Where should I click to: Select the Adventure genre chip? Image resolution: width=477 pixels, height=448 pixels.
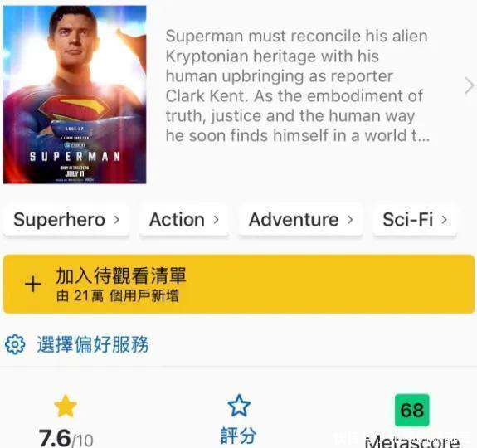[301, 220]
